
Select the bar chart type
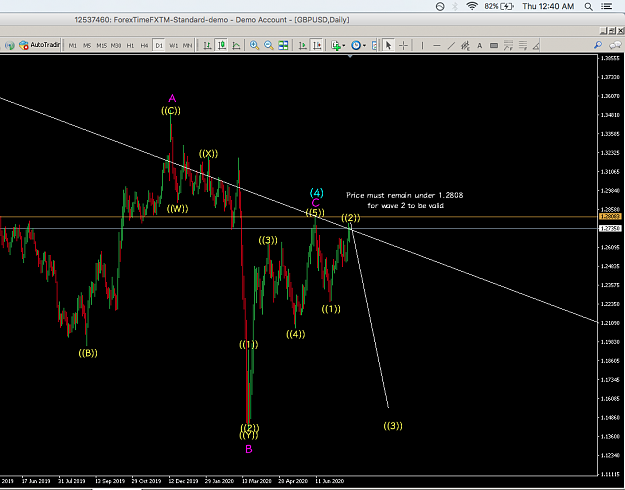pos(207,45)
